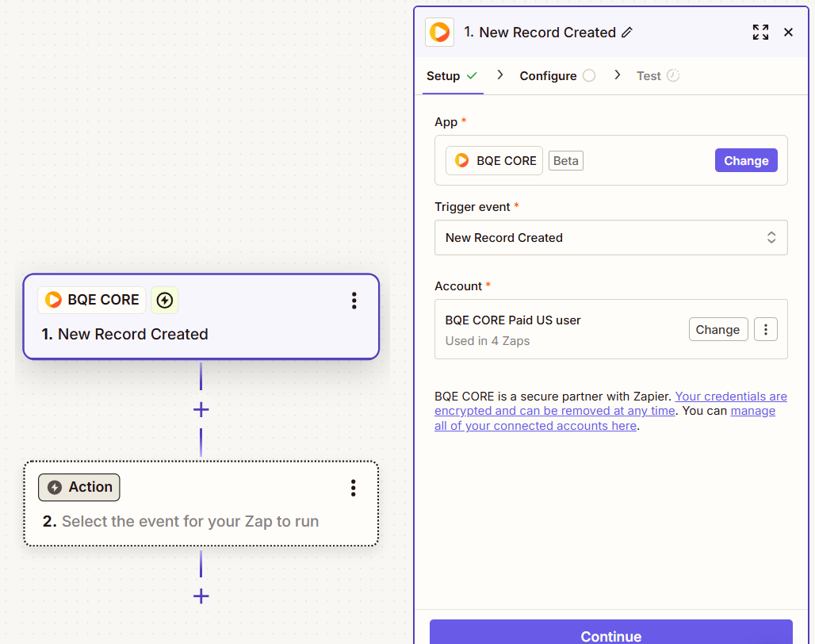Open the three-dot menu on the Action step
Viewport: 815px width, 644px height.
tap(354, 488)
